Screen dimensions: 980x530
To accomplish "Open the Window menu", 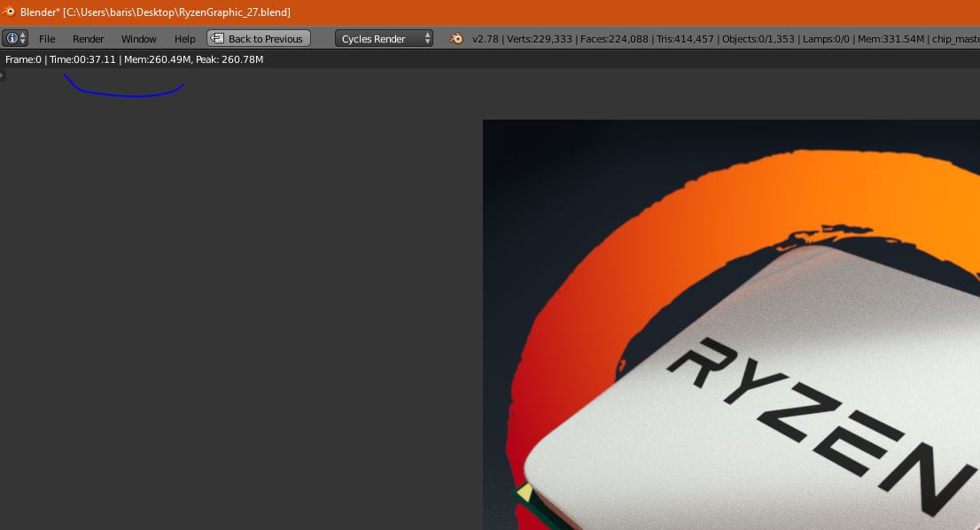I will [139, 39].
